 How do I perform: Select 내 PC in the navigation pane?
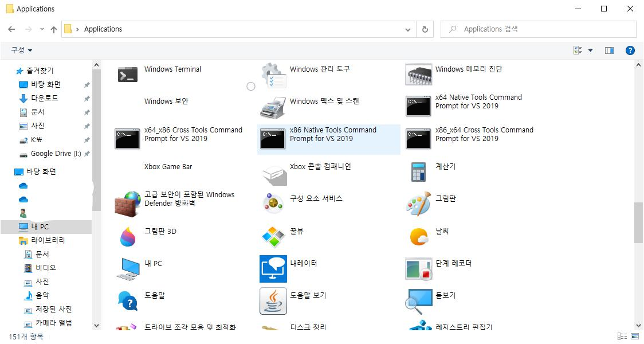pos(46,226)
